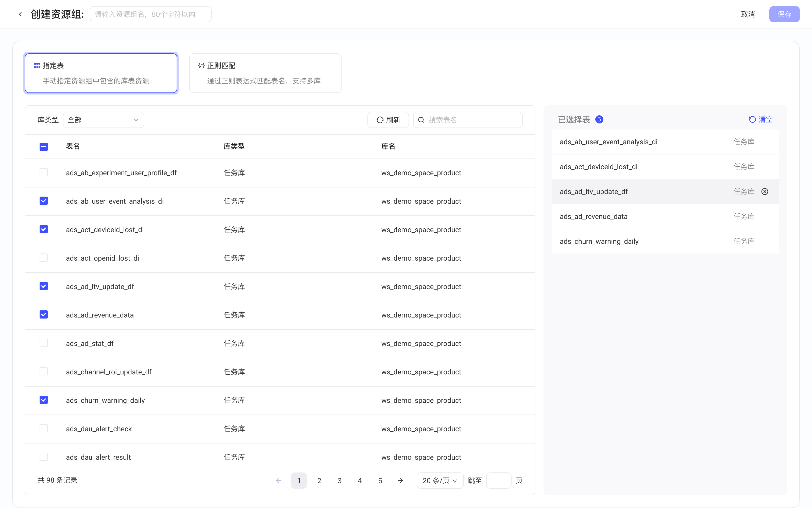Viewport: 812px width, 508px height.
Task: Go to next page with right arrow
Action: coord(400,481)
